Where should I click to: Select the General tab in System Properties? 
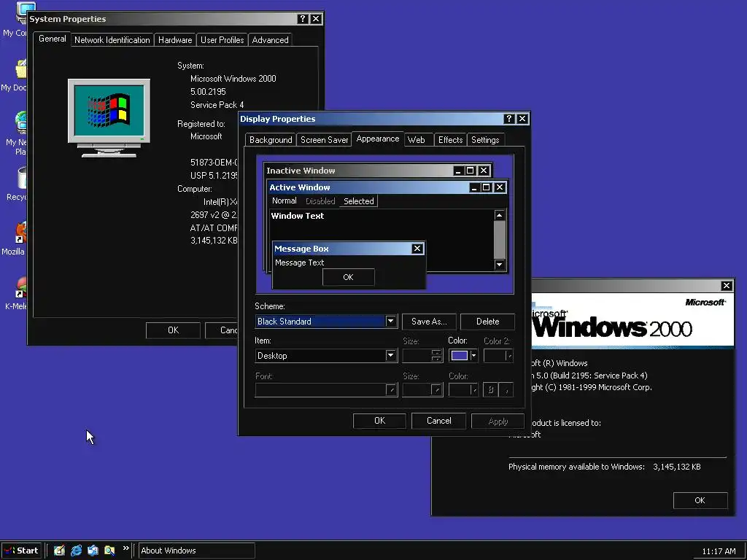[52, 39]
